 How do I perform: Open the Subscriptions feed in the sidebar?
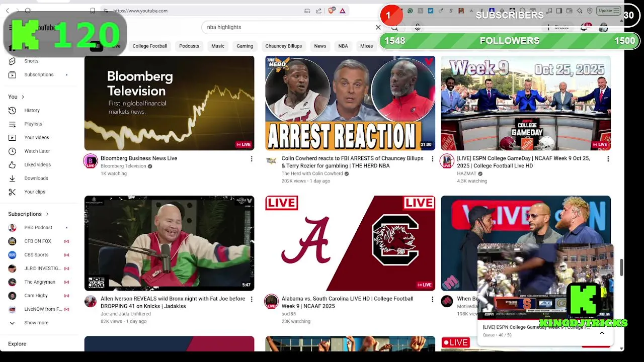(39, 74)
